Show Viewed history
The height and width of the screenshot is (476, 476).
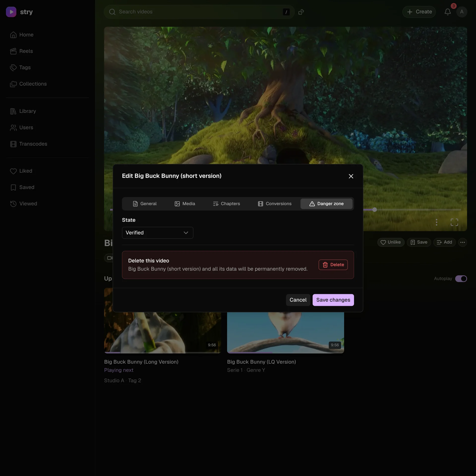click(x=23, y=204)
